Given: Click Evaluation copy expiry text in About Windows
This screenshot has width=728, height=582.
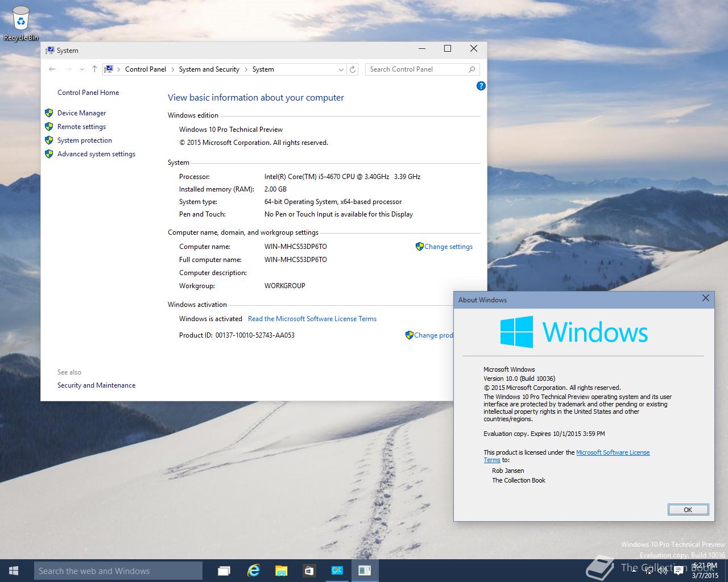Looking at the screenshot, I should click(x=544, y=434).
